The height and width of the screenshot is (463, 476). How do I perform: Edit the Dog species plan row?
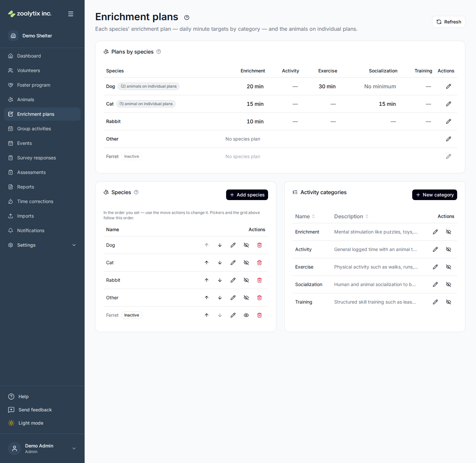pyautogui.click(x=449, y=86)
